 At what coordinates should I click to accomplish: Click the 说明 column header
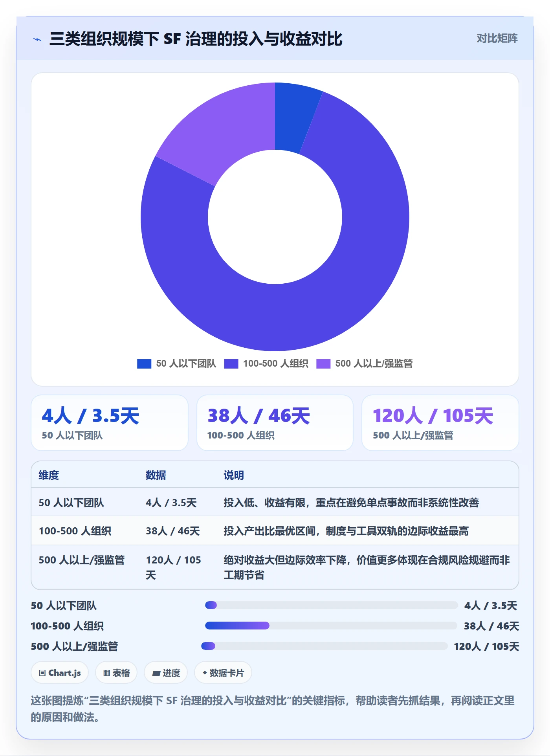click(234, 475)
